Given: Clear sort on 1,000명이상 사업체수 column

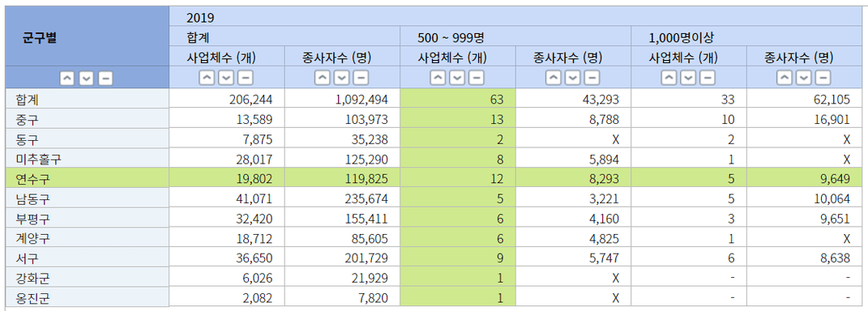Looking at the screenshot, I should pos(708,78).
